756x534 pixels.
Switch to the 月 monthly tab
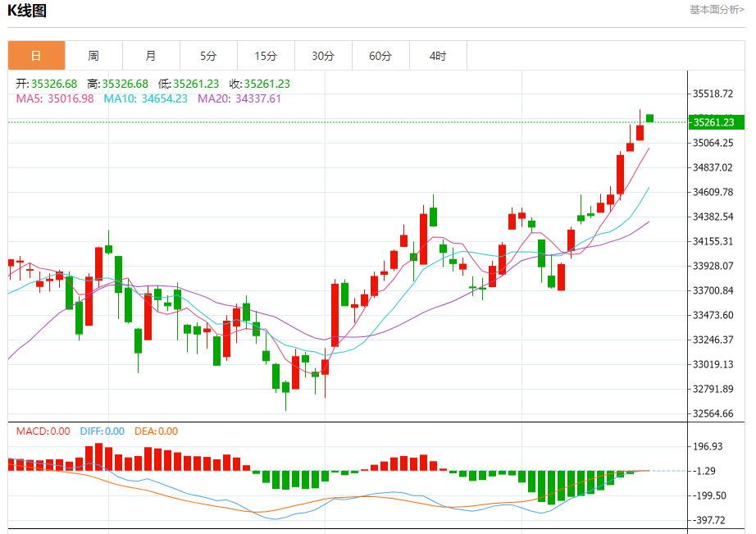(151, 56)
